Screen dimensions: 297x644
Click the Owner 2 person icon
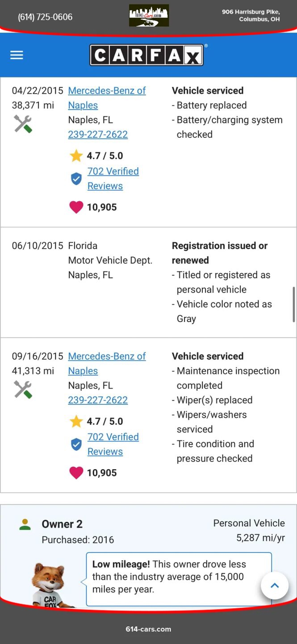coord(25,524)
